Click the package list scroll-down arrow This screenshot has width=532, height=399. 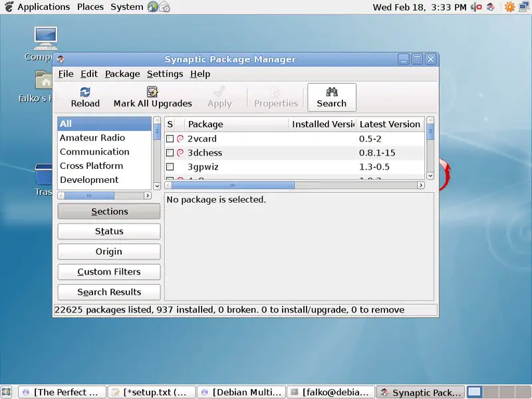point(430,176)
